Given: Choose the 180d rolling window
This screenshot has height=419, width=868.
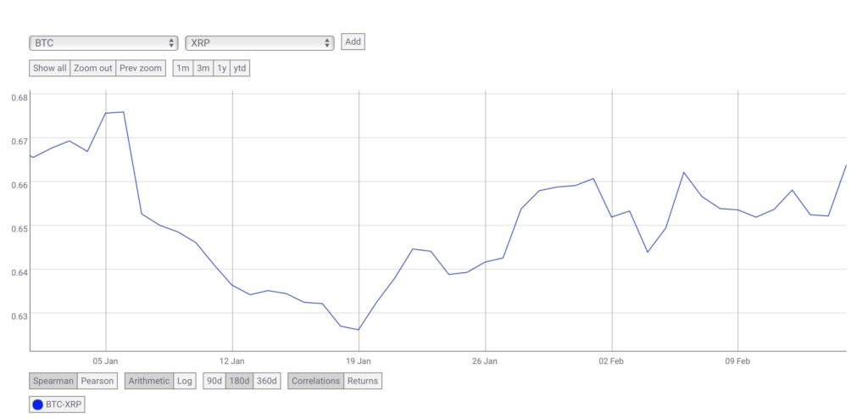Looking at the screenshot, I should pyautogui.click(x=241, y=381).
